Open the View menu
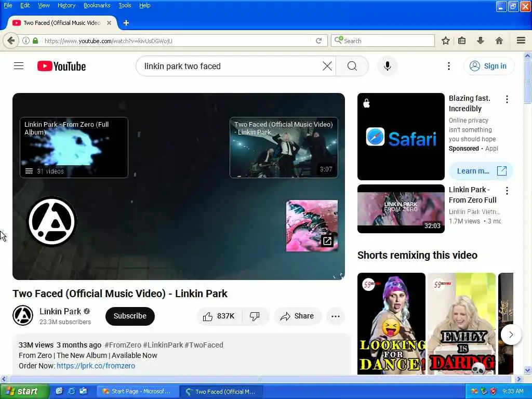Screen dimensions: 532x399 click(44, 5)
